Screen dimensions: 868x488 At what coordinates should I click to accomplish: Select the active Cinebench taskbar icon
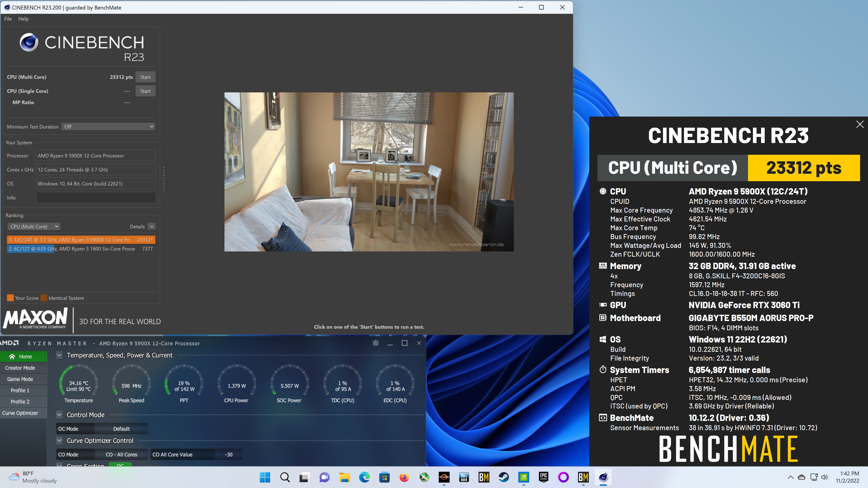[x=603, y=477]
